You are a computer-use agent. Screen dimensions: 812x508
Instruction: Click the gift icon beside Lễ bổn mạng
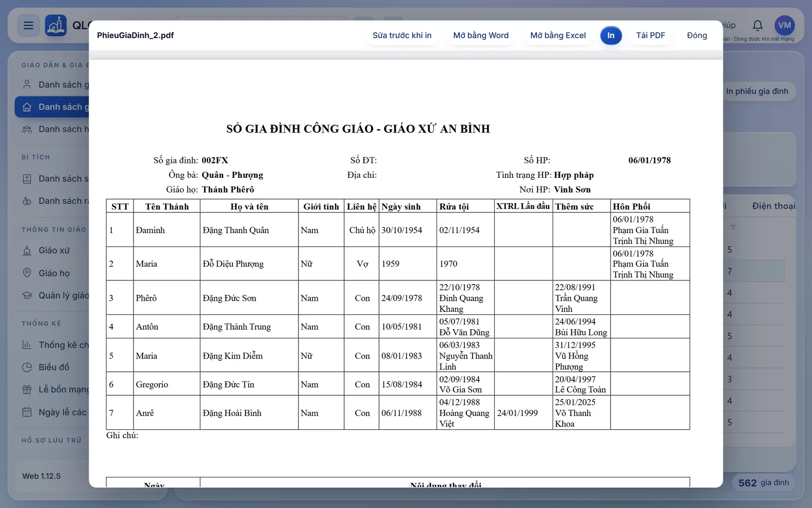pyautogui.click(x=27, y=390)
